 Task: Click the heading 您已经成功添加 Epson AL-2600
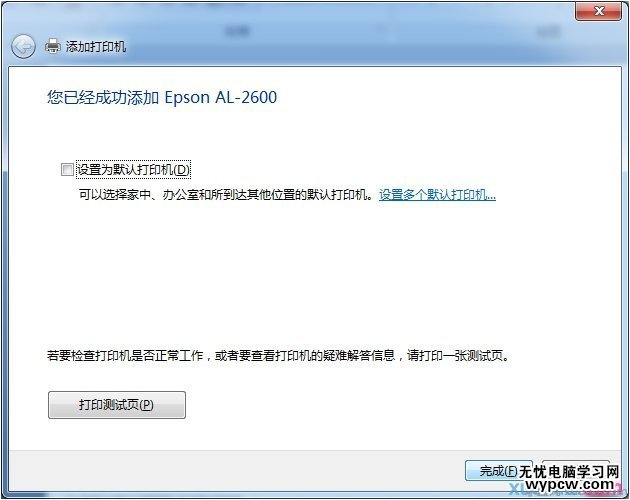[162, 97]
